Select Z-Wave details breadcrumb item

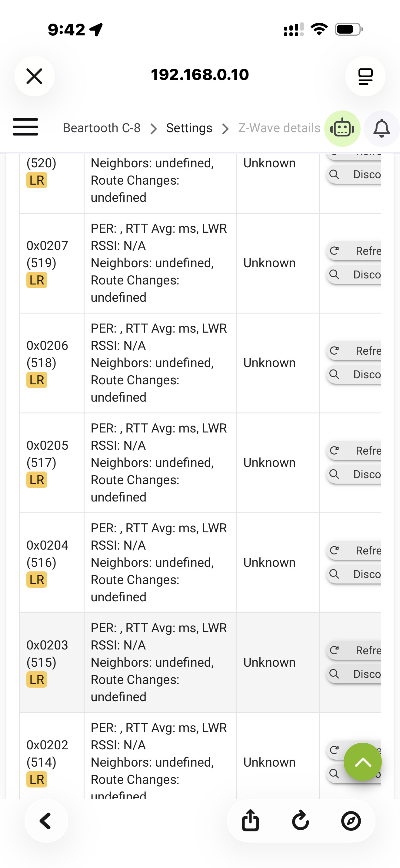coord(279,128)
